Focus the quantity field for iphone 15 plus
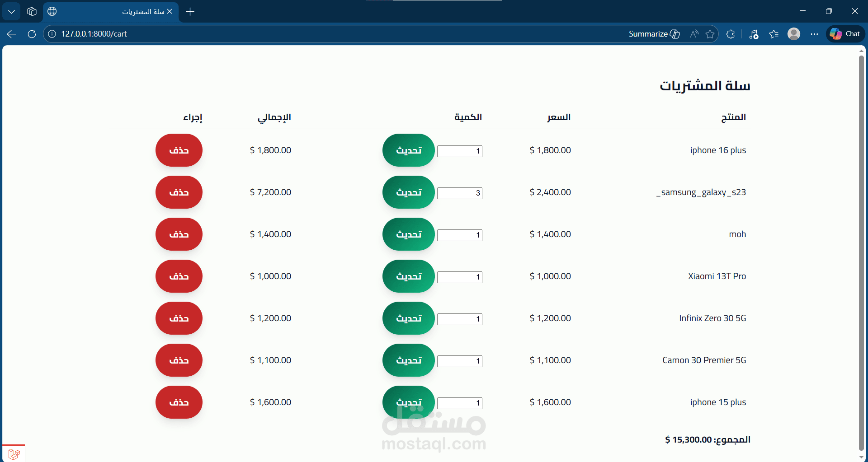The width and height of the screenshot is (868, 462). [x=460, y=403]
